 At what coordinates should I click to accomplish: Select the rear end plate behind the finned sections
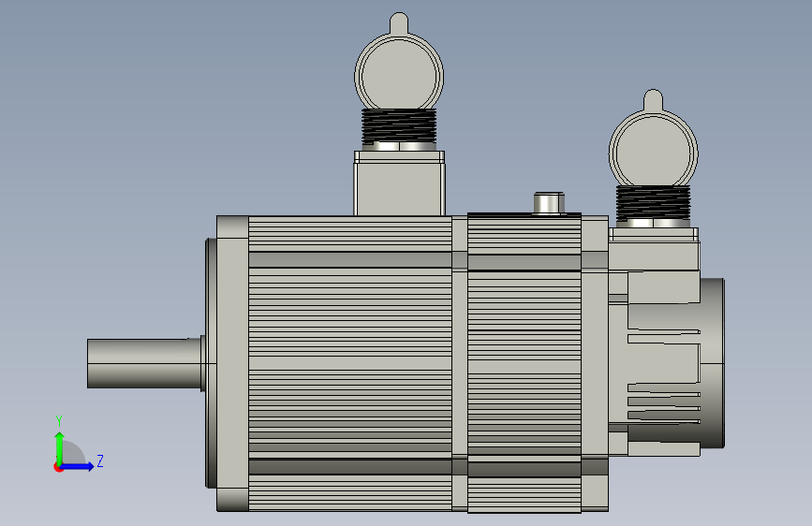[x=595, y=363]
